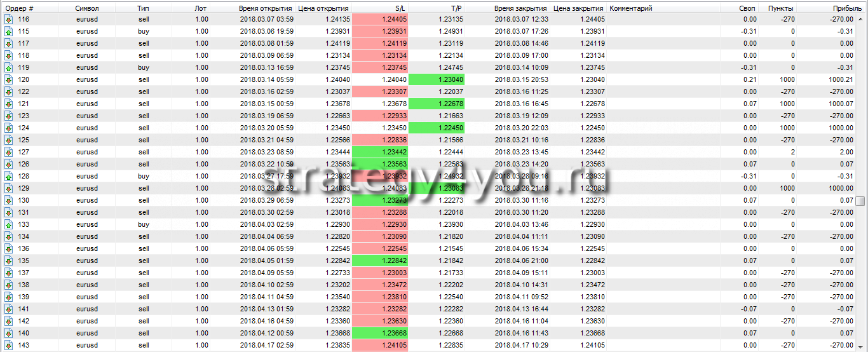Click the green T/P cell 1.23040 of order 120
868x352 pixels.
436,80
